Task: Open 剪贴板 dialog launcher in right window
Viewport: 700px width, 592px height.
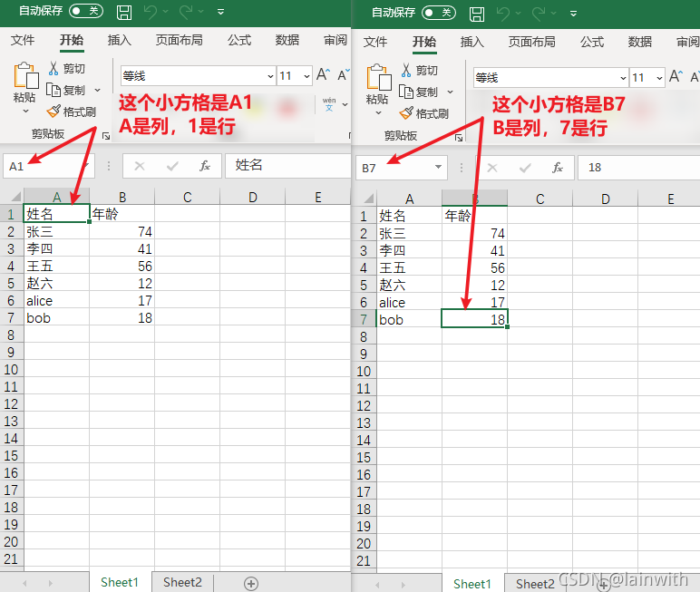Action: [x=459, y=138]
